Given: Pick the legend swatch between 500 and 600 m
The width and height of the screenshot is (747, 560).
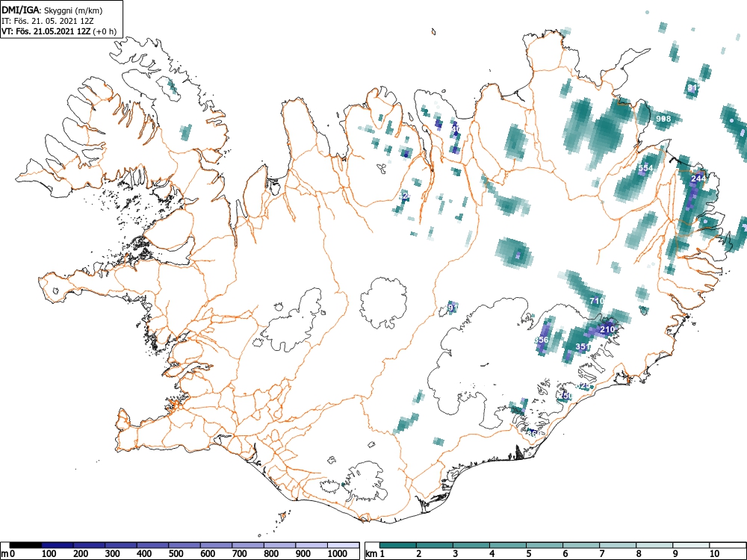Looking at the screenshot, I should (x=185, y=545).
